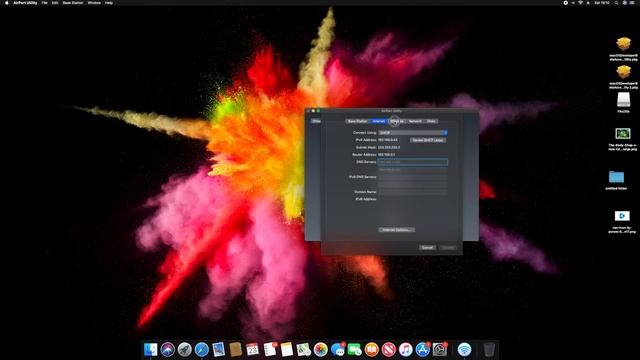Select the green image thumbnail on desktop
640x360 pixels.
[x=623, y=133]
